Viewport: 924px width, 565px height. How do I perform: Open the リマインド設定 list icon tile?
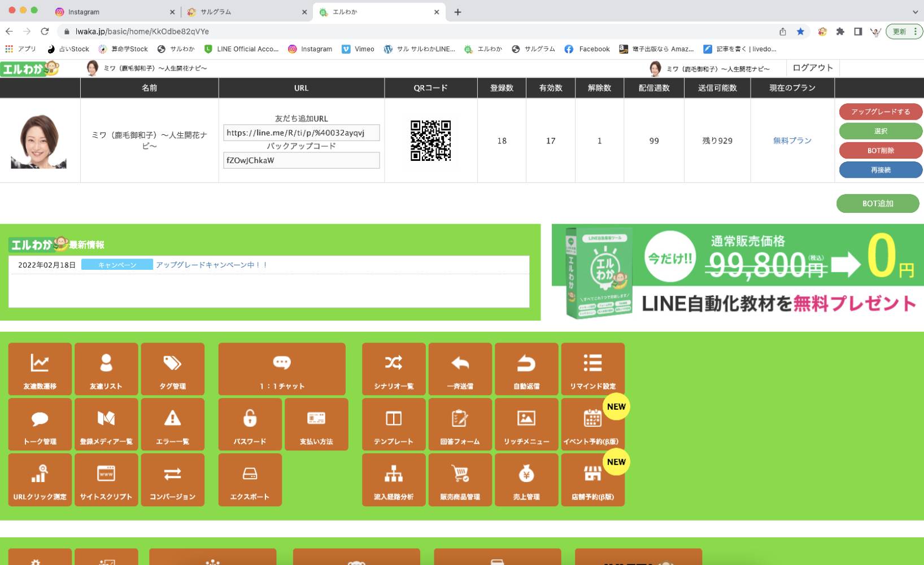(593, 369)
